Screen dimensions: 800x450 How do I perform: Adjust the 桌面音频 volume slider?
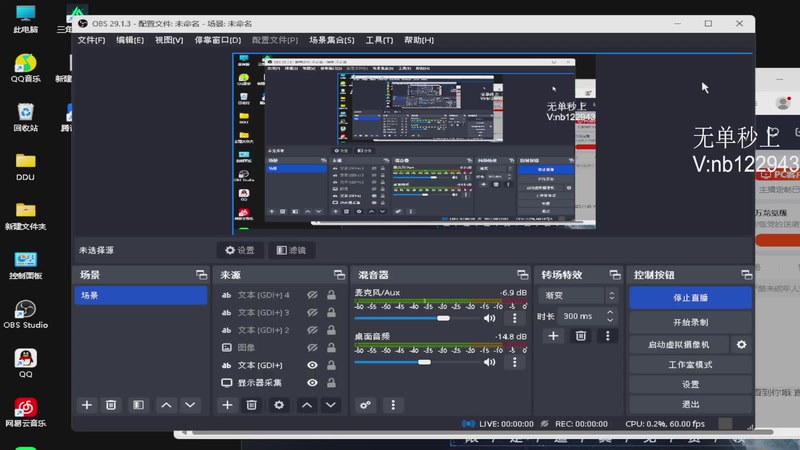(424, 362)
